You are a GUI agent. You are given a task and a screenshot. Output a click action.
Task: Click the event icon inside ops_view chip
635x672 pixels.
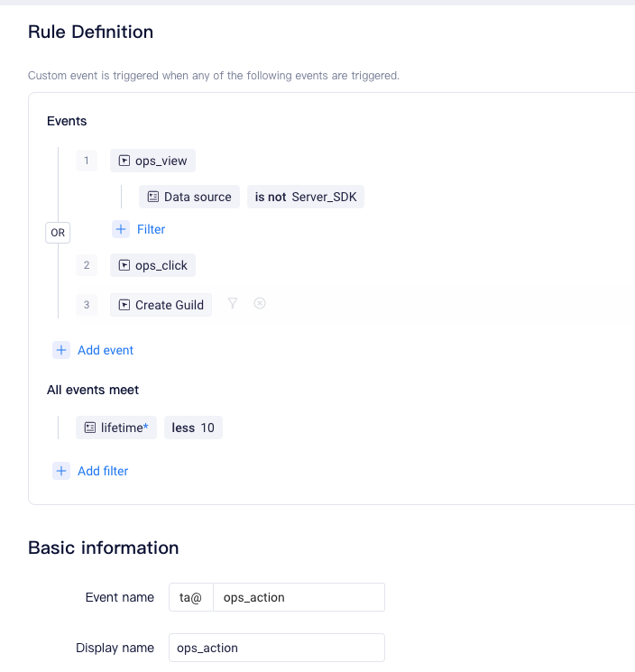124,161
